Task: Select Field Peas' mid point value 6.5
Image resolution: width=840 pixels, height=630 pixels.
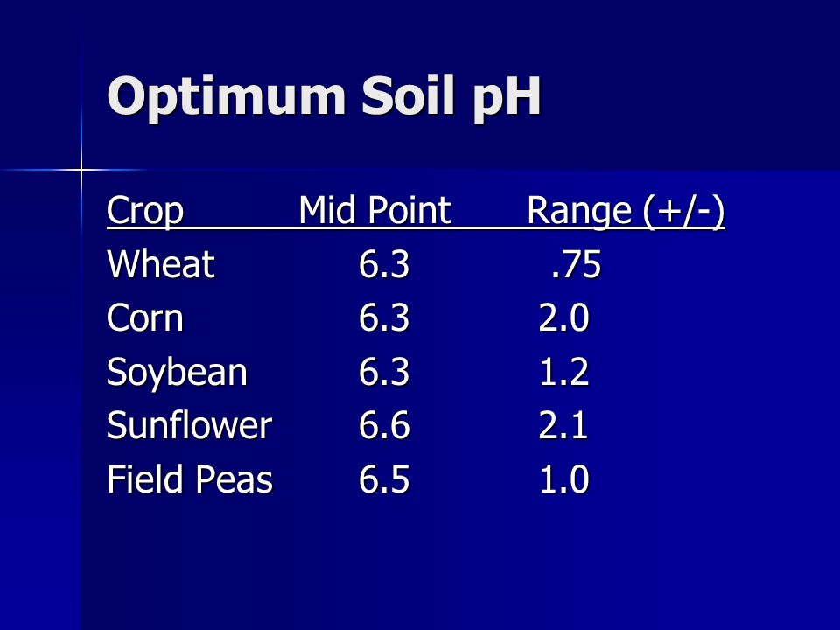Action: 384,479
